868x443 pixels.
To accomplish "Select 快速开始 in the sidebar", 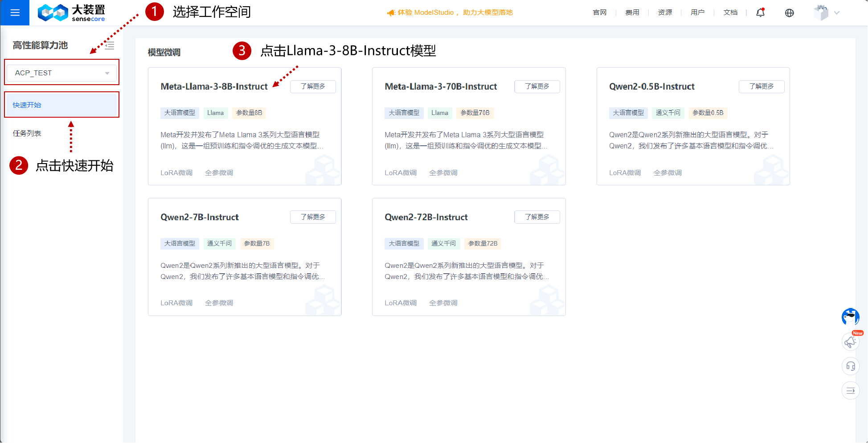I will pyautogui.click(x=61, y=105).
